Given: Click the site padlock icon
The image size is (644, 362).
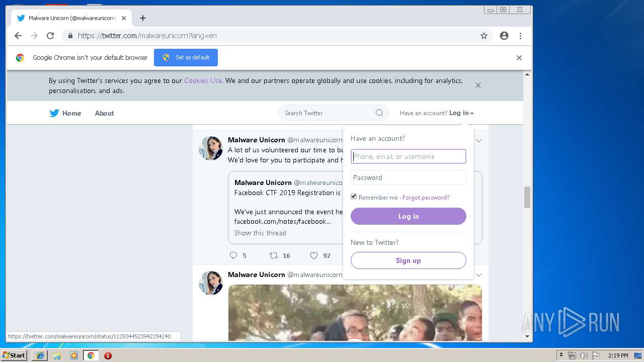Looking at the screenshot, I should click(x=70, y=36).
